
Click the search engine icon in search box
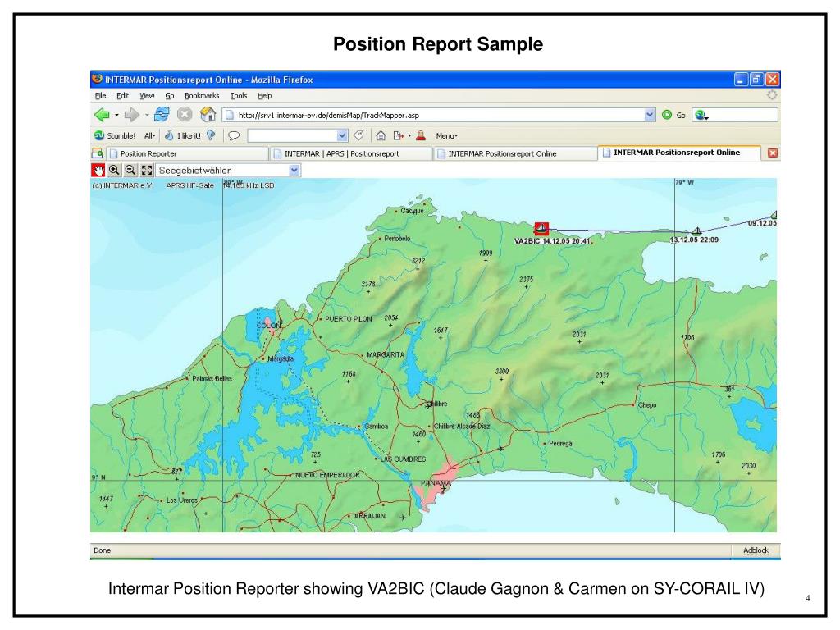(700, 115)
